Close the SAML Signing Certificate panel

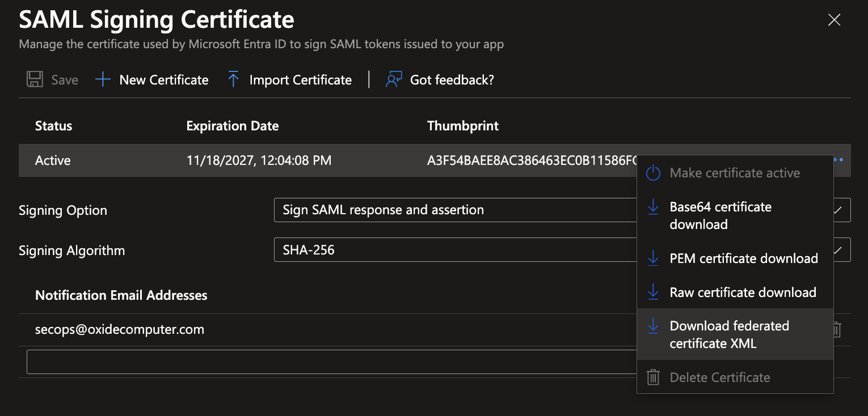pos(834,20)
